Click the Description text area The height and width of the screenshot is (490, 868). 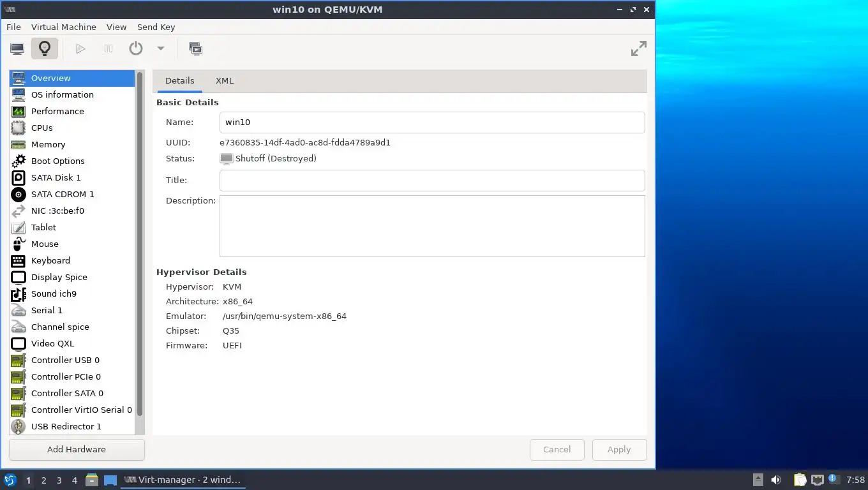point(432,226)
